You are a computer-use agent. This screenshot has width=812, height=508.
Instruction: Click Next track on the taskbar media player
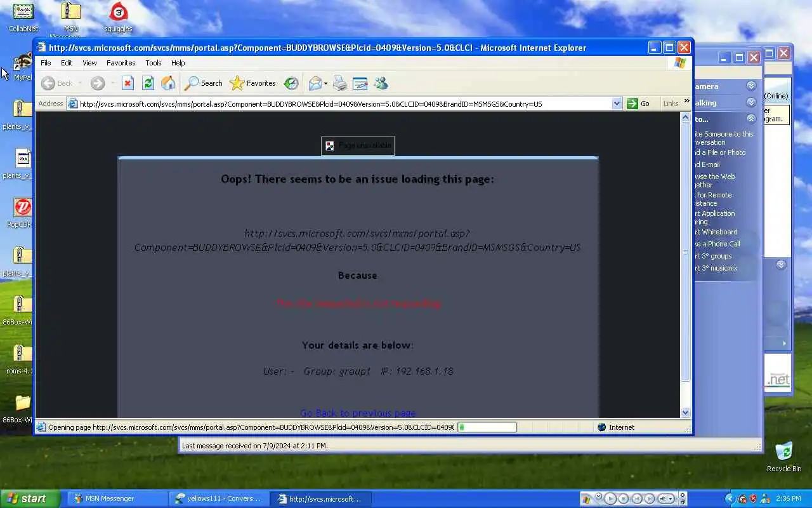[649, 498]
